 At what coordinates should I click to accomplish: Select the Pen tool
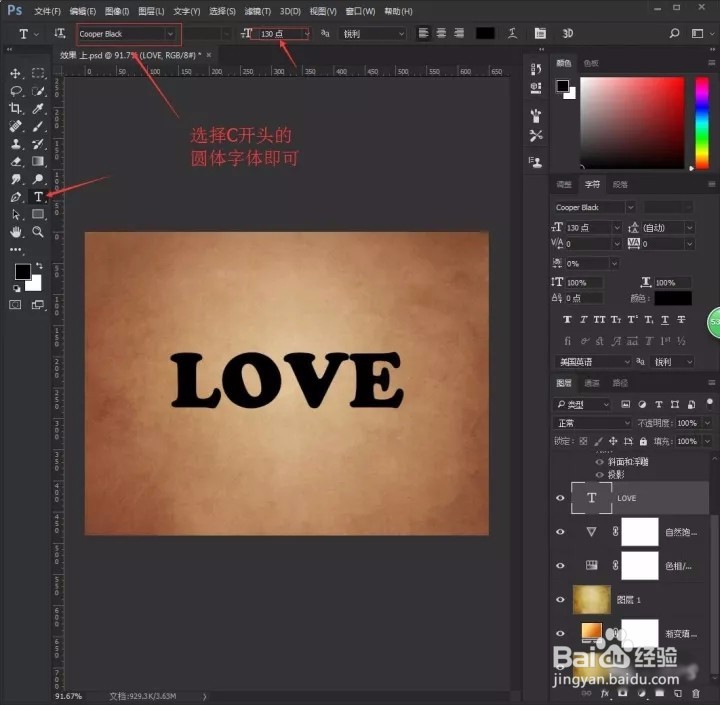point(16,197)
